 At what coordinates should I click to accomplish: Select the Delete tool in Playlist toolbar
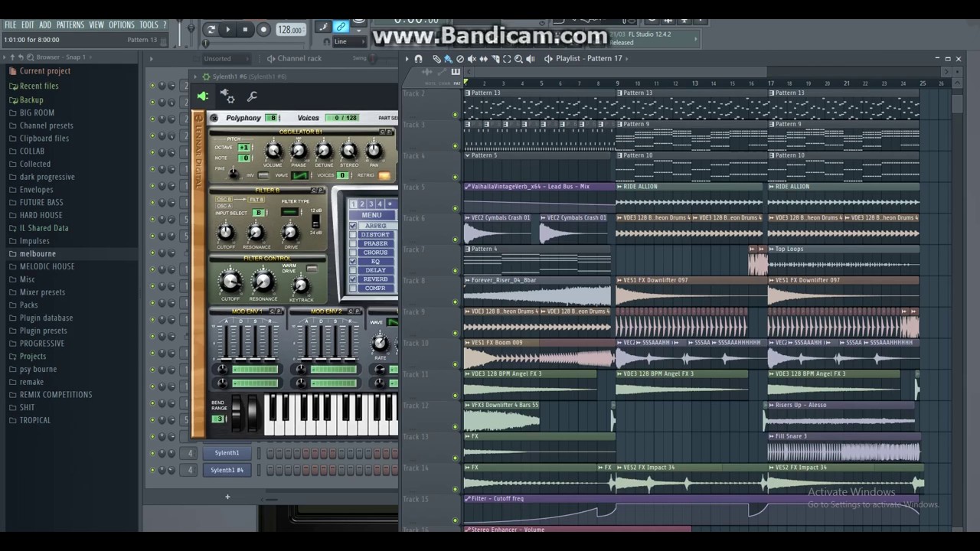tap(460, 59)
